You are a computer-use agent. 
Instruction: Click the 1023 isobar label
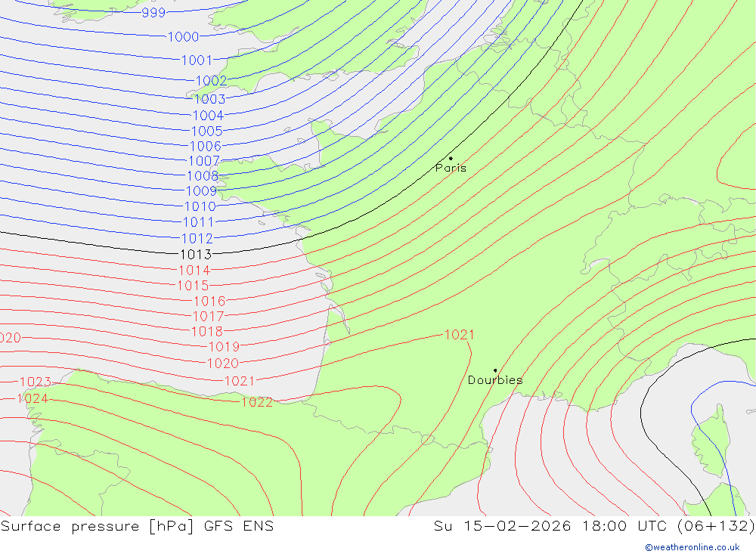36,382
